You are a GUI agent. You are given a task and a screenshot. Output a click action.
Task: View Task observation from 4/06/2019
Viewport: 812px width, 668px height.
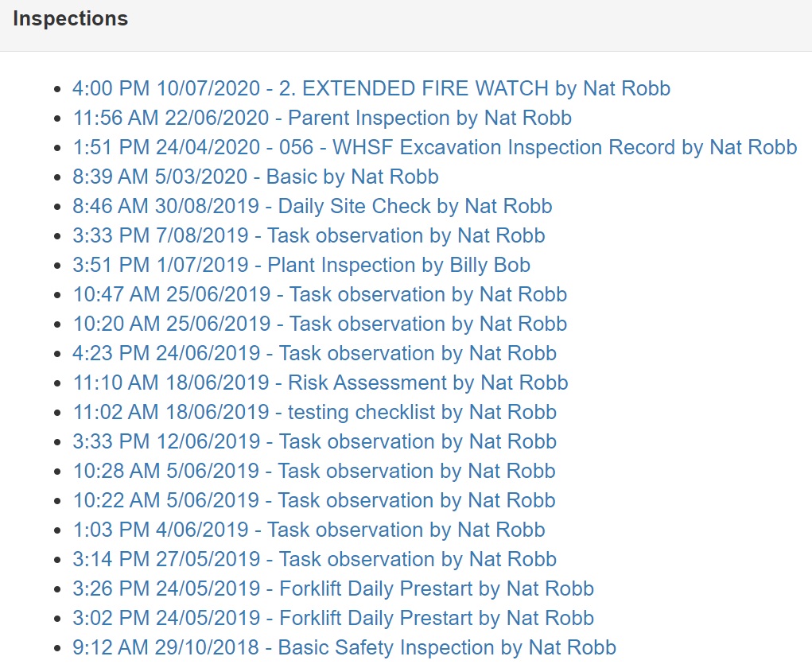[309, 530]
